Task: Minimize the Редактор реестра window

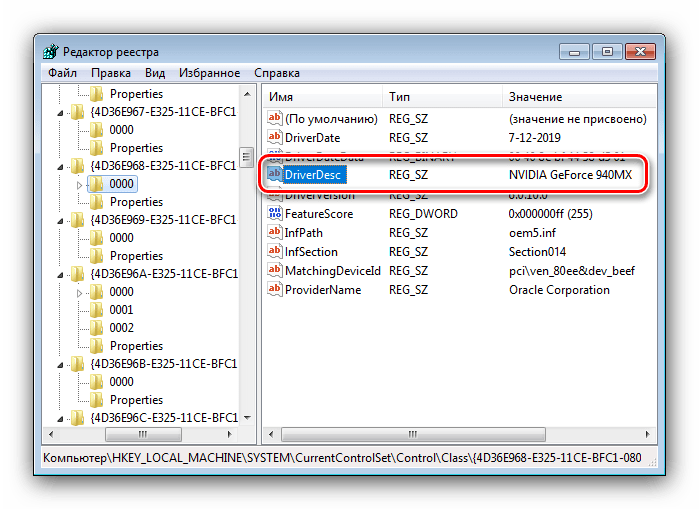Action: [574, 52]
